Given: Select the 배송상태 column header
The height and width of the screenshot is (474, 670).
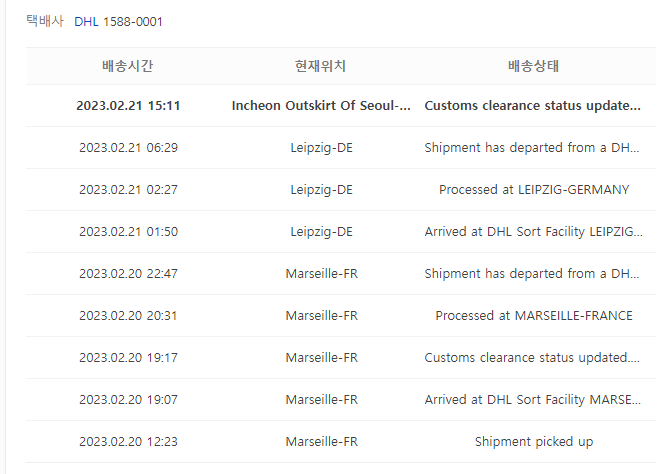Looking at the screenshot, I should [533, 66].
